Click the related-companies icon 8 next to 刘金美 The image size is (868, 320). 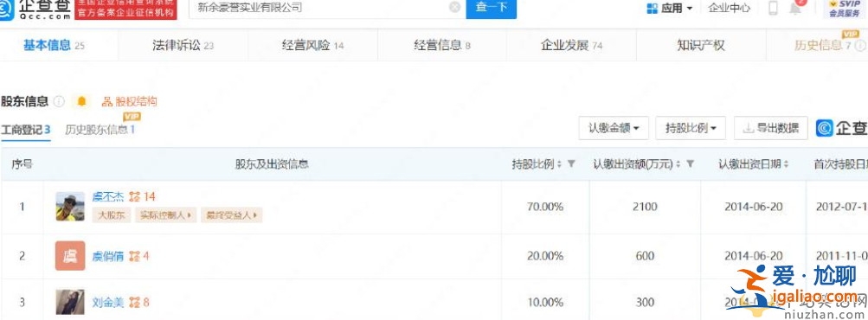pos(139,303)
